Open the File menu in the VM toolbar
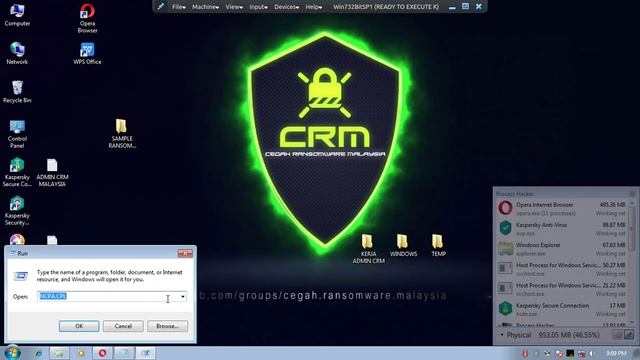640x360 pixels. (178, 7)
